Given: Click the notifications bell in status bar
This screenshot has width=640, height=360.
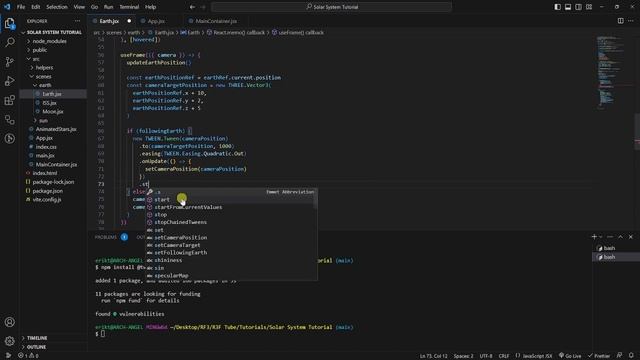Looking at the screenshot, I should click(x=631, y=356).
